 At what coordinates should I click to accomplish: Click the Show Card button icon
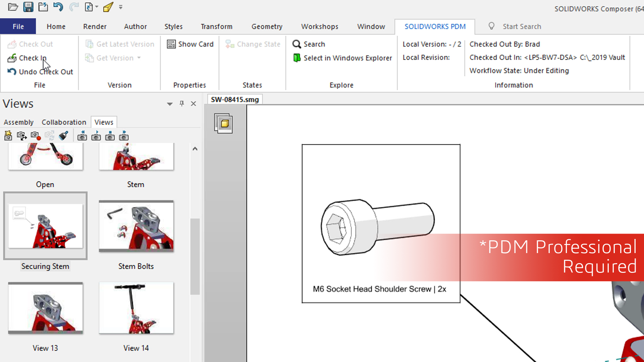click(171, 44)
